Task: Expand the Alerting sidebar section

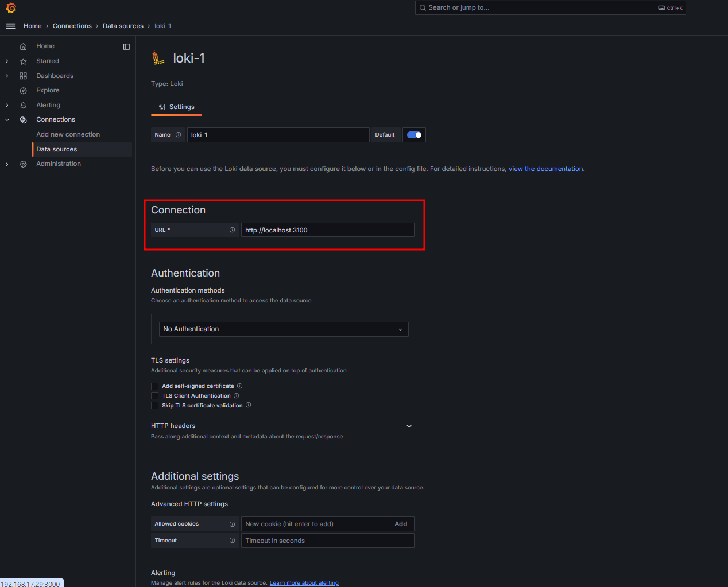Action: [x=7, y=106]
